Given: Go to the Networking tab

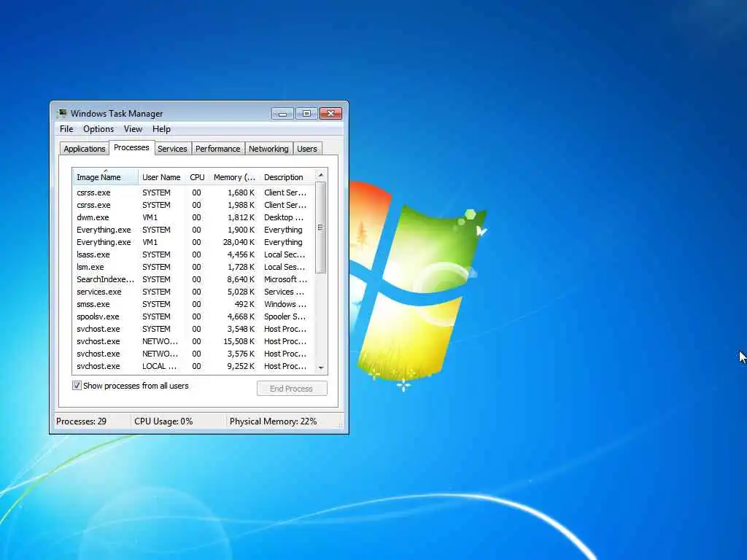Looking at the screenshot, I should point(268,149).
